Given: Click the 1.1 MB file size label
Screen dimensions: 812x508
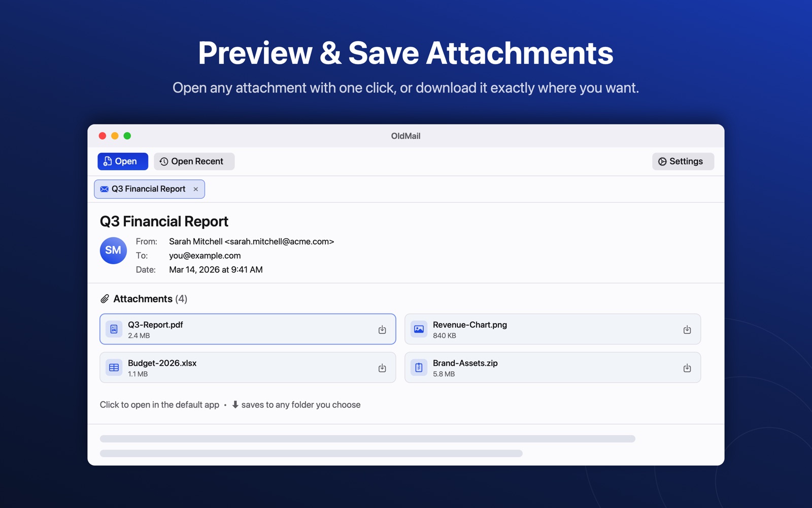Looking at the screenshot, I should 138,374.
